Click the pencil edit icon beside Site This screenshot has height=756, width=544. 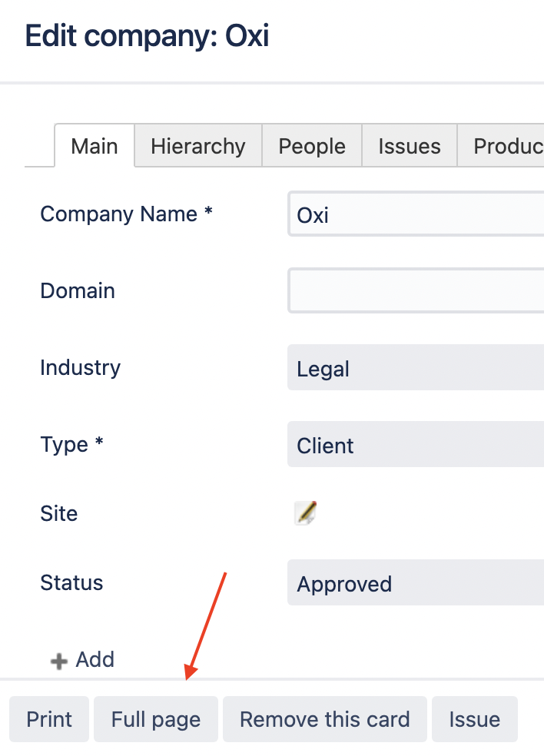[x=306, y=512]
